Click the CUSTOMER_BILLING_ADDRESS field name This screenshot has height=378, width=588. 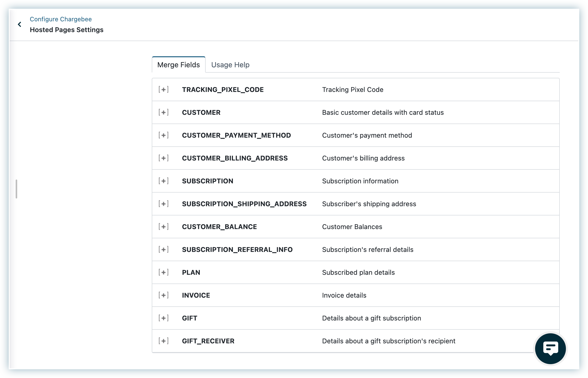coord(235,158)
